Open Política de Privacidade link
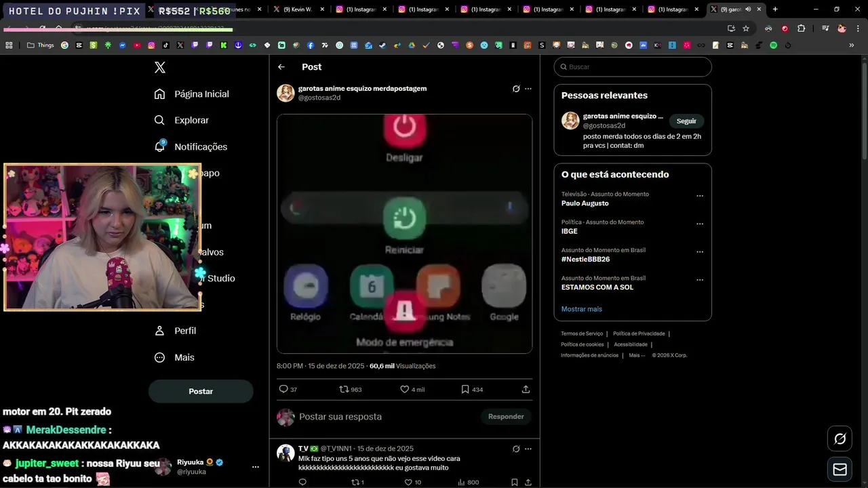Viewport: 868px width, 488px height. pyautogui.click(x=639, y=333)
